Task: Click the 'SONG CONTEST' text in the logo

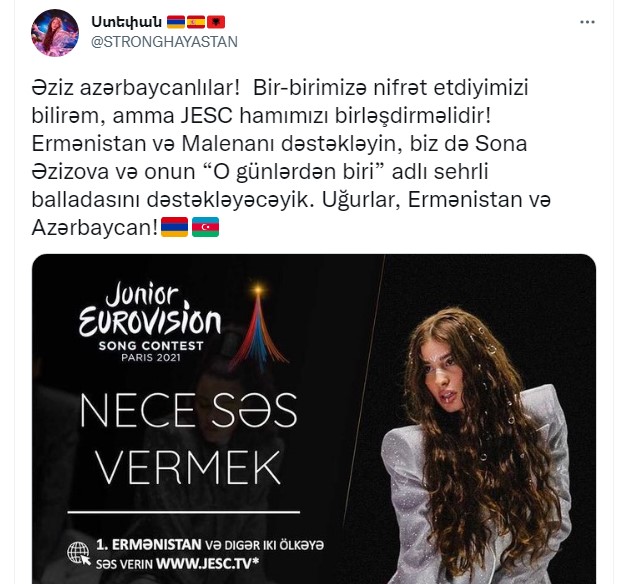Action: point(151,346)
